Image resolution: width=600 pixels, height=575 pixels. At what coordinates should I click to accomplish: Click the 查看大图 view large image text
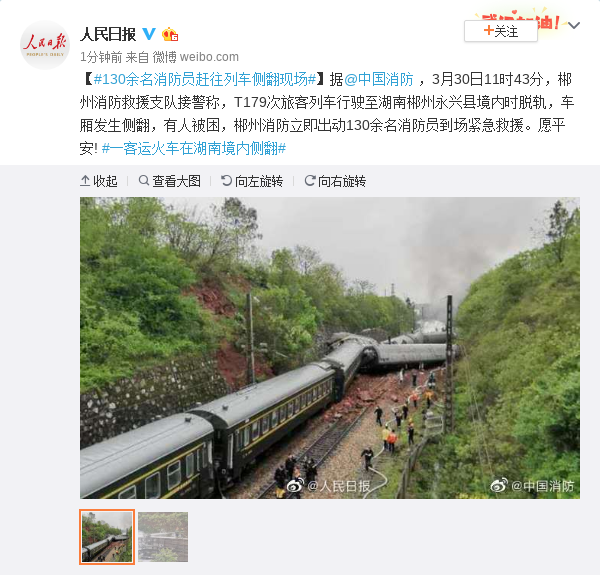click(x=176, y=181)
